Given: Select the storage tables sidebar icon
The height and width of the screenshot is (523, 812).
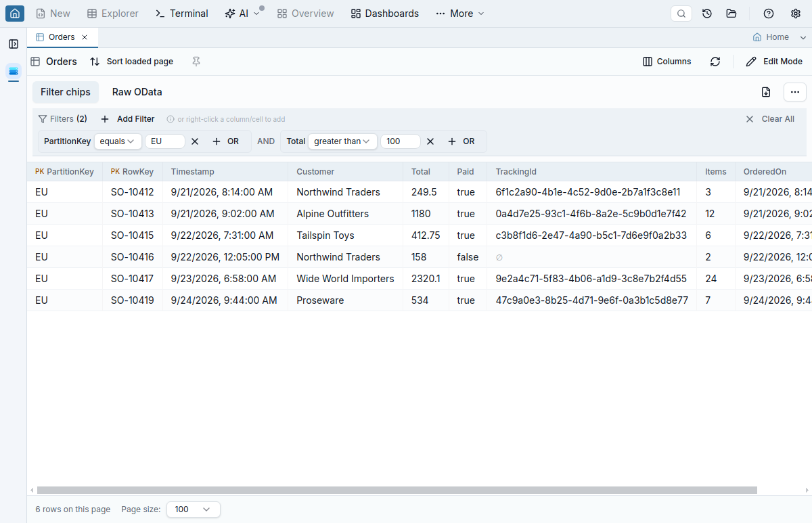Looking at the screenshot, I should pyautogui.click(x=14, y=71).
